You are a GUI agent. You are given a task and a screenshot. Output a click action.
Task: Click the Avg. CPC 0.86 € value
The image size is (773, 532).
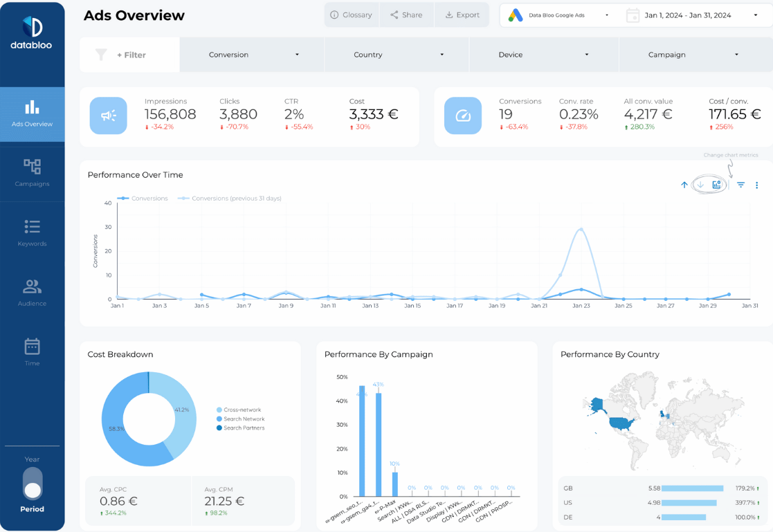[x=118, y=502]
